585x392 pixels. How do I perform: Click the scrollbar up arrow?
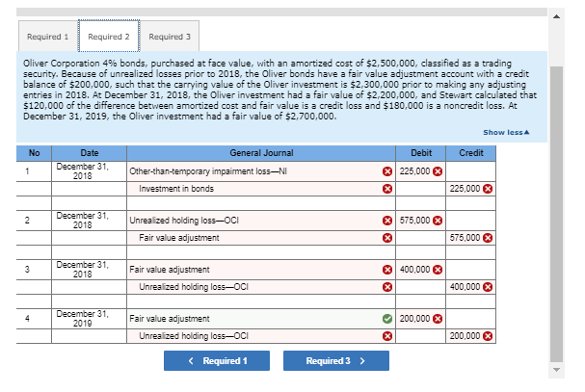[x=556, y=16]
